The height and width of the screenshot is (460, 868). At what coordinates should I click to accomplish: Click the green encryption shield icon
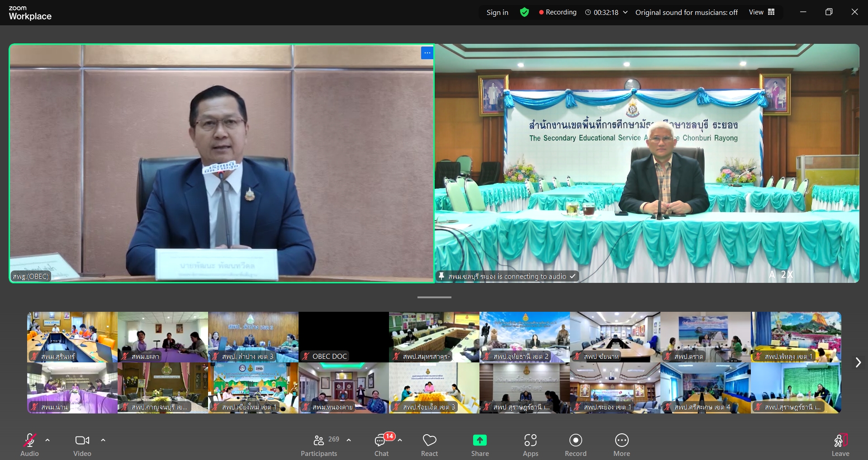tap(524, 12)
